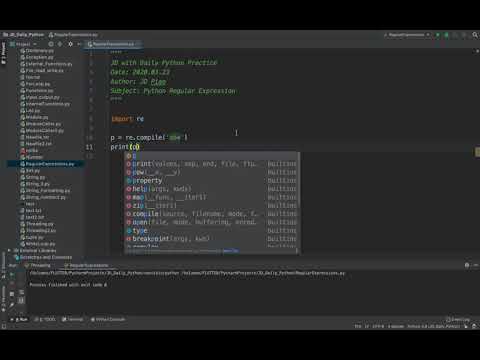
Task: Open the UTF-8 encoding selector
Action: (378, 326)
